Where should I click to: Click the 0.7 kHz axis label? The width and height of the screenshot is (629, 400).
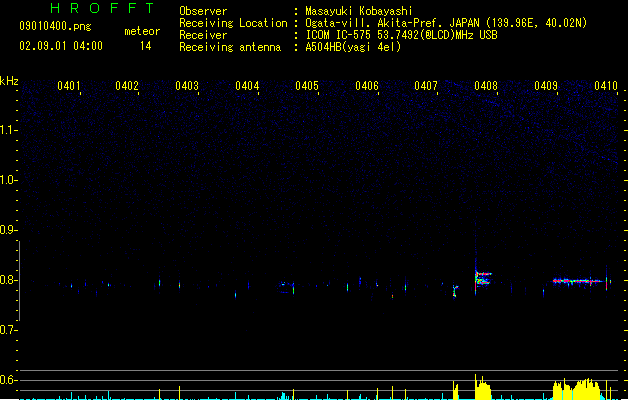pos(8,330)
